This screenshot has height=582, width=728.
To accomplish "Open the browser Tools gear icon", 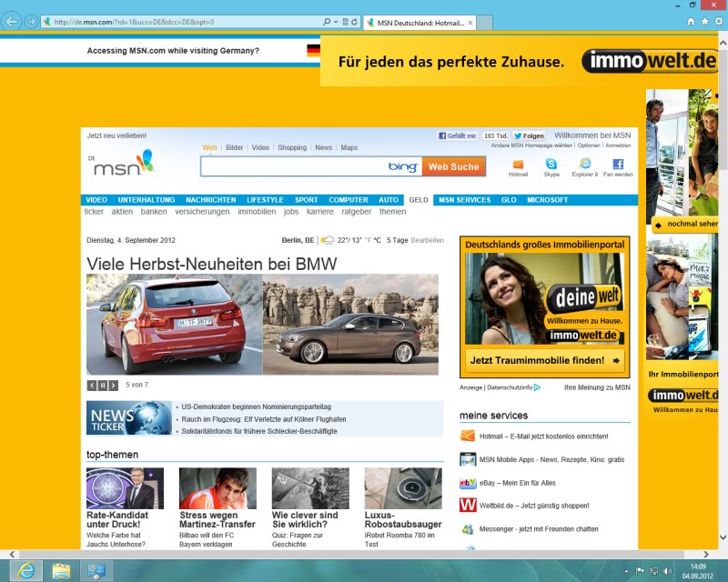I will [719, 21].
